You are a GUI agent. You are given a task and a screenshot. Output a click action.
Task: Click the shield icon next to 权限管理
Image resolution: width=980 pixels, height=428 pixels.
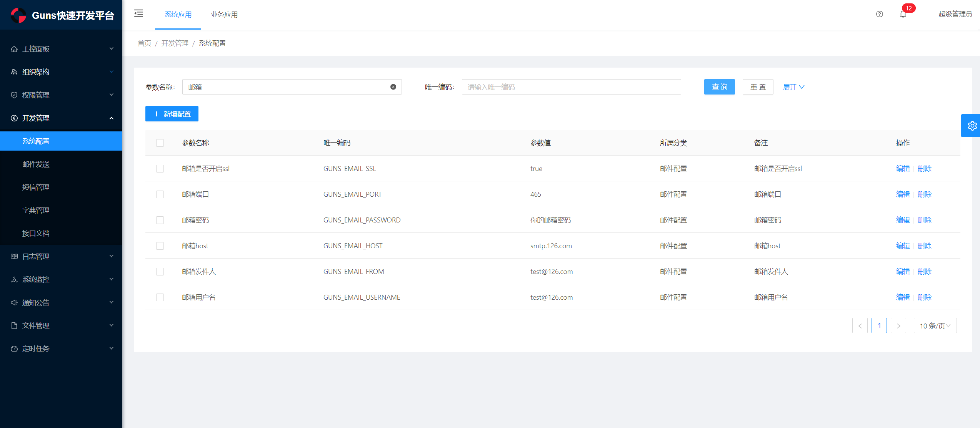(x=14, y=95)
